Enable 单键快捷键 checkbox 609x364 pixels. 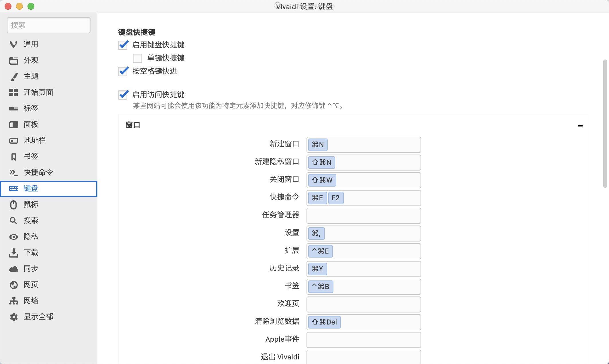(x=137, y=58)
